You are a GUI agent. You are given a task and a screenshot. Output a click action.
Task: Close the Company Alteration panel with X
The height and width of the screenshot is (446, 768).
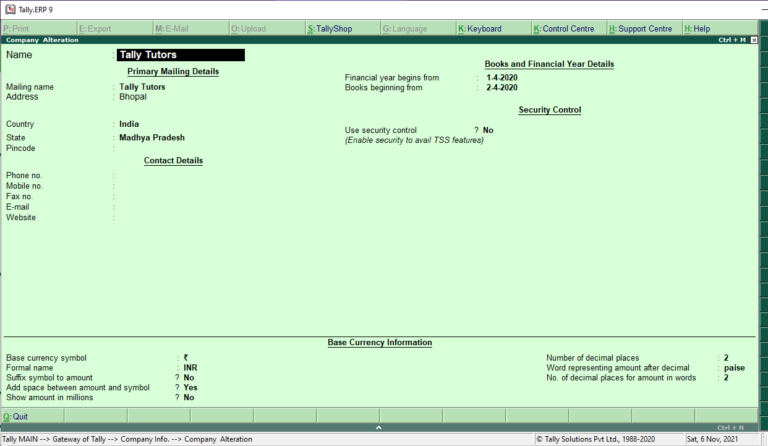tap(754, 40)
